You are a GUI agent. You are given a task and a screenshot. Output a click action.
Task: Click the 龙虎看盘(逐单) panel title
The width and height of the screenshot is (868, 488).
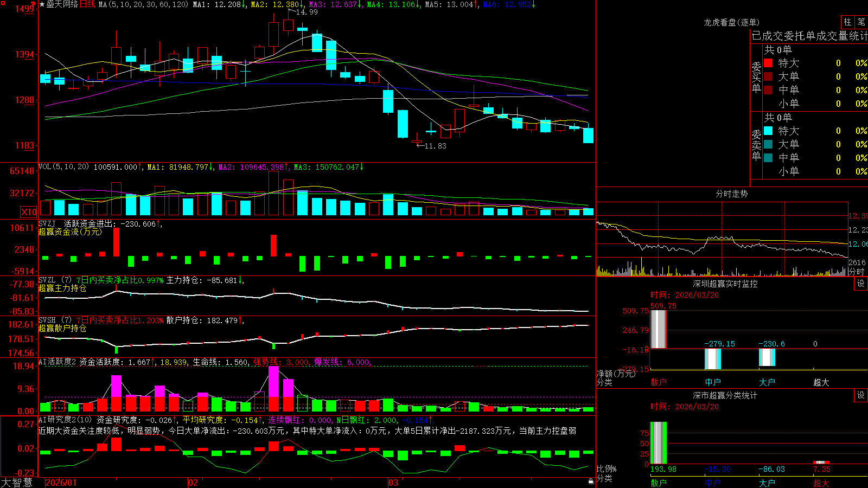[731, 22]
